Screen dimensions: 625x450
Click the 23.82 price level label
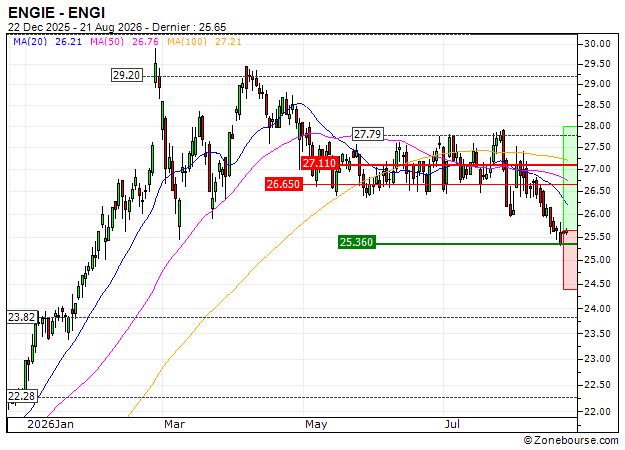[22, 317]
